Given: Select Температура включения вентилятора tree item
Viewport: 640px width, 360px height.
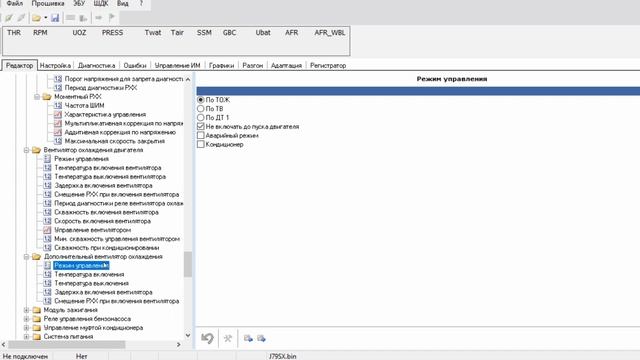Looking at the screenshot, I should [x=108, y=168].
